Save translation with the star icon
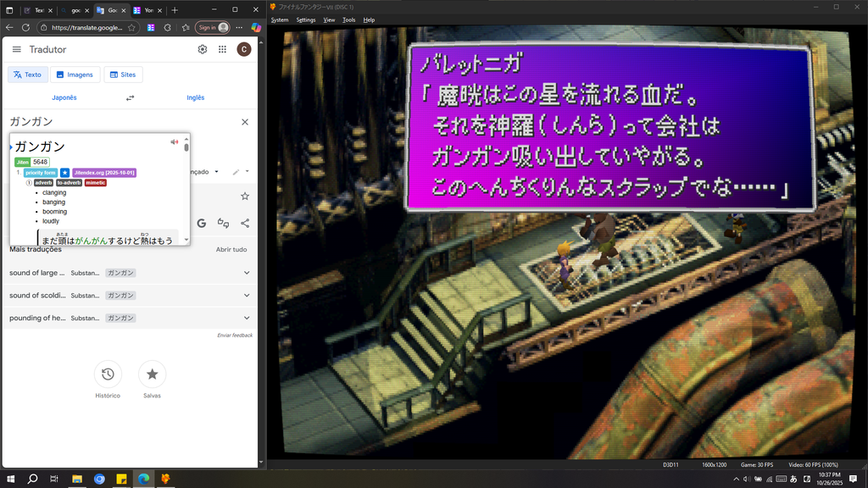The width and height of the screenshot is (868, 488). 245,196
